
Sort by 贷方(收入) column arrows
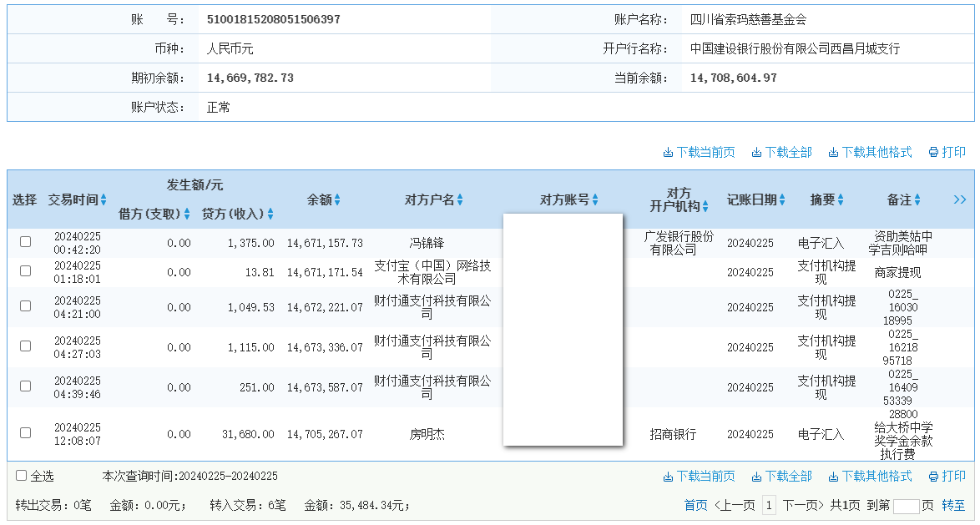pyautogui.click(x=270, y=215)
